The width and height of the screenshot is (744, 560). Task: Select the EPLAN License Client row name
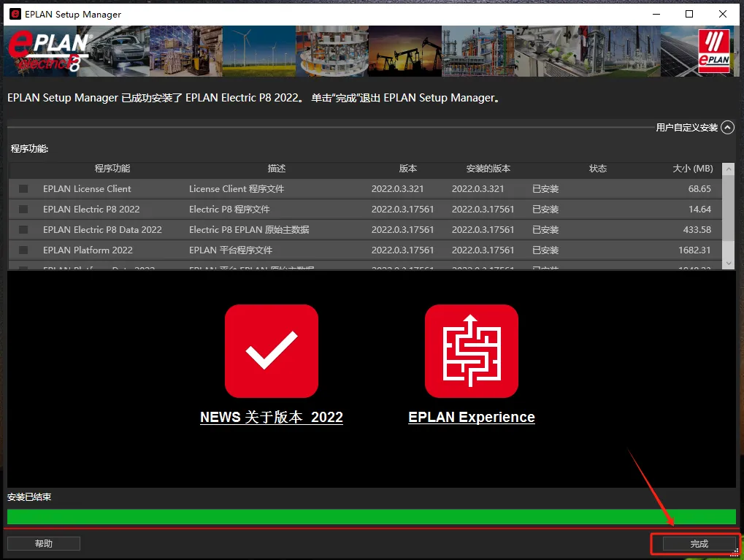tap(87, 189)
